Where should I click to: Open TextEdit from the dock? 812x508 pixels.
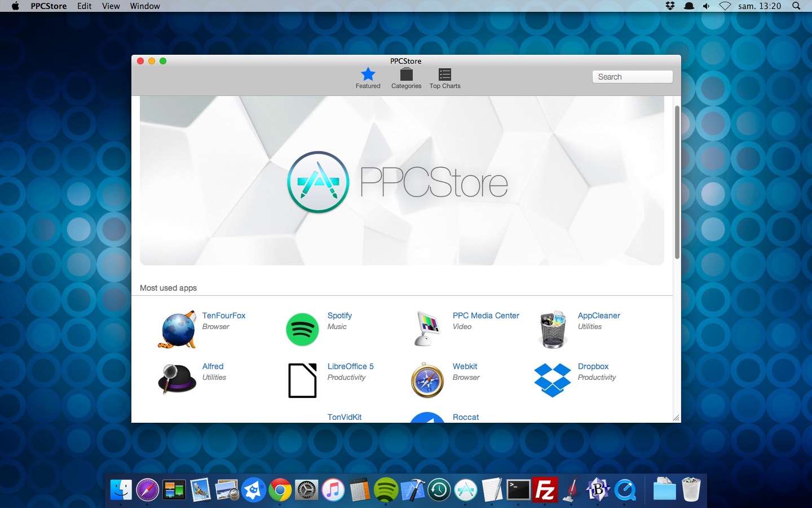pos(492,489)
